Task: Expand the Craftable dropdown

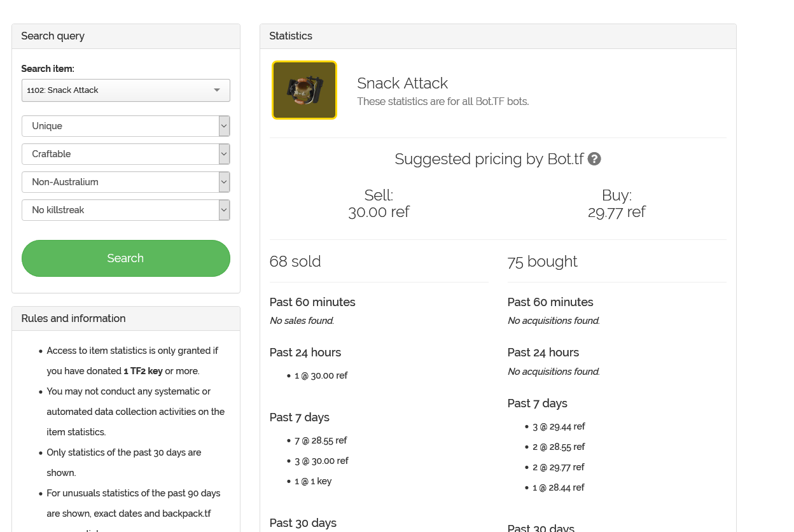Action: (224, 154)
